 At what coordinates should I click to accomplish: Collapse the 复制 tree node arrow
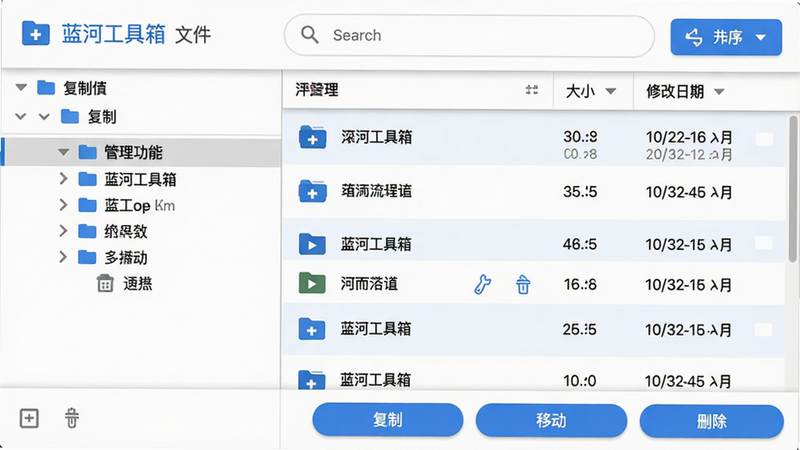44,117
